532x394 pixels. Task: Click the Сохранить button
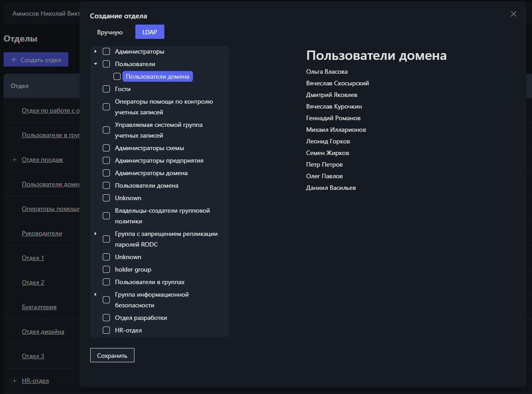coord(112,355)
